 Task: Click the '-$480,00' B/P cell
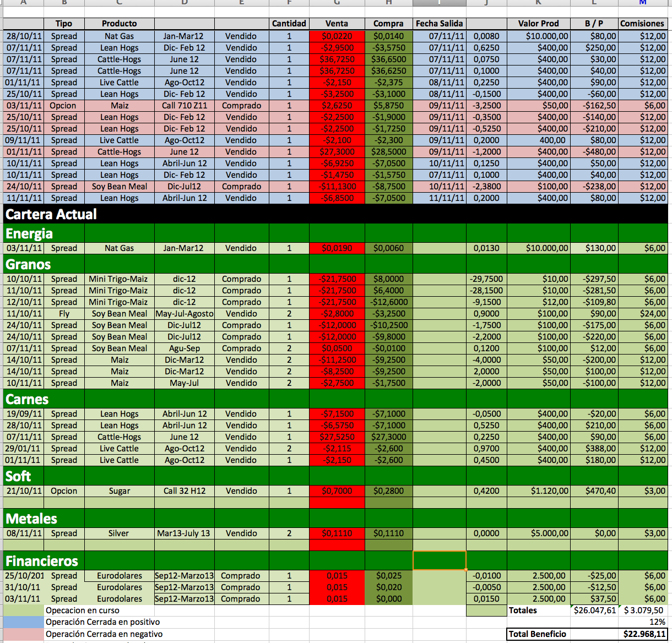click(x=594, y=152)
